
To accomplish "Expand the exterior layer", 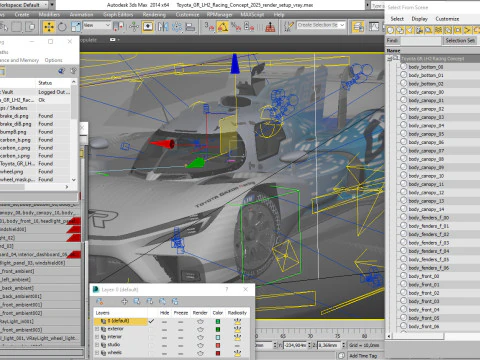I will point(97,329).
